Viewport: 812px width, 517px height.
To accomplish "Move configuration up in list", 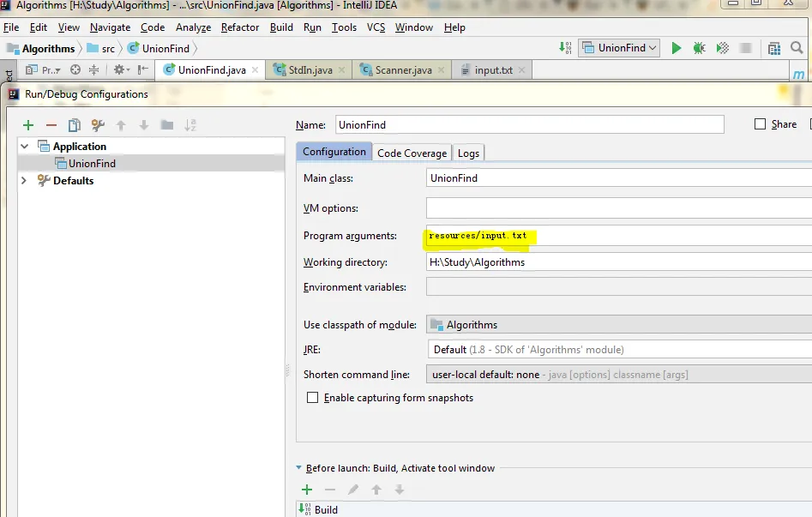I will (x=121, y=125).
